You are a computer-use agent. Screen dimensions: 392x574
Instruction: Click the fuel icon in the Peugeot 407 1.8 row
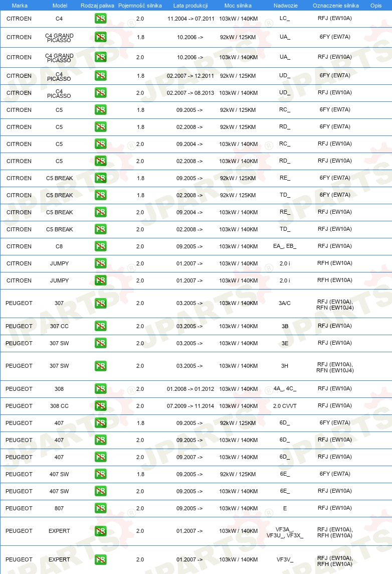tap(101, 423)
